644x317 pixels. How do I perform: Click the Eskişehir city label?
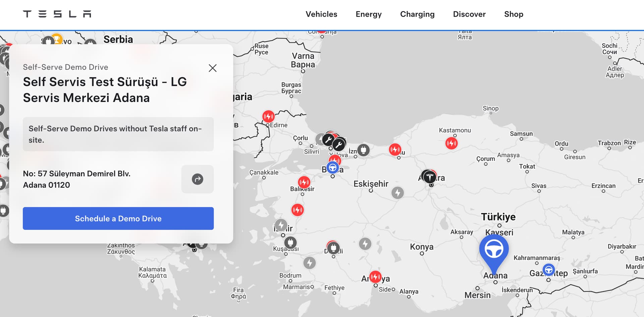coord(371,184)
